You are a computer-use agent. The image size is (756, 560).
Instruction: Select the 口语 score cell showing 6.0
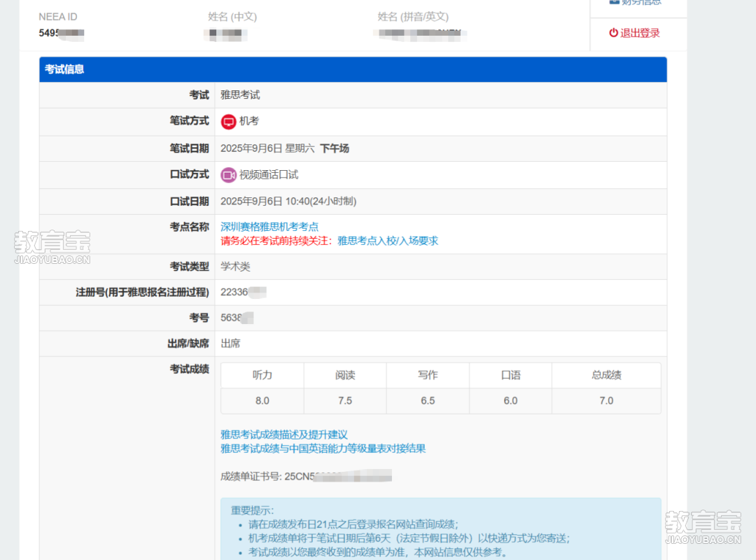(x=510, y=401)
